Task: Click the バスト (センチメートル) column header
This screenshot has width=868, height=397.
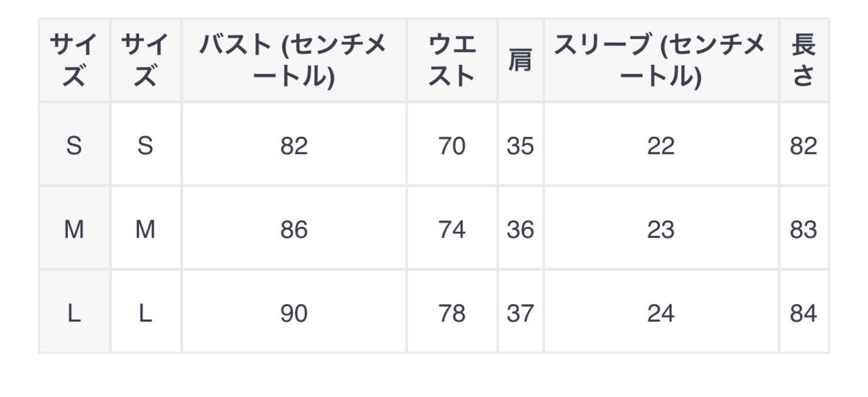Action: pyautogui.click(x=294, y=61)
